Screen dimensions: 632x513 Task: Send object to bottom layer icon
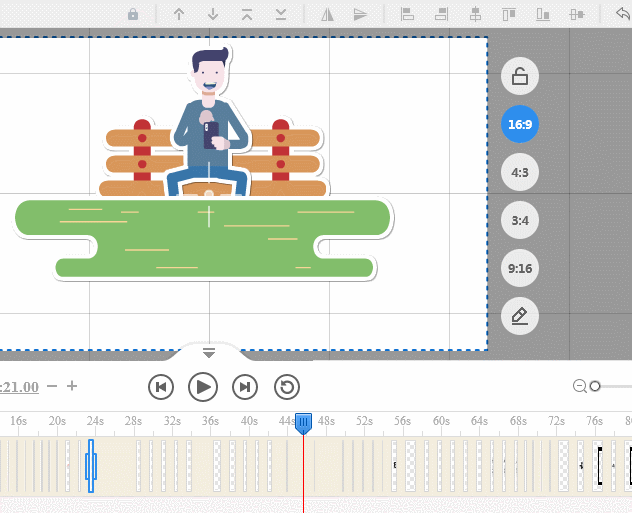[281, 15]
